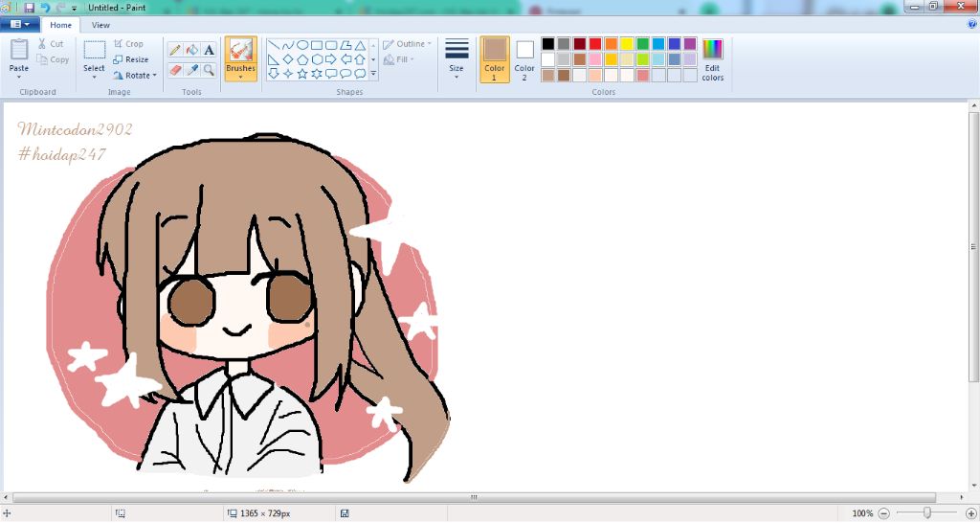The height and width of the screenshot is (523, 980).
Task: Select the Fill with color bucket
Action: (x=192, y=50)
